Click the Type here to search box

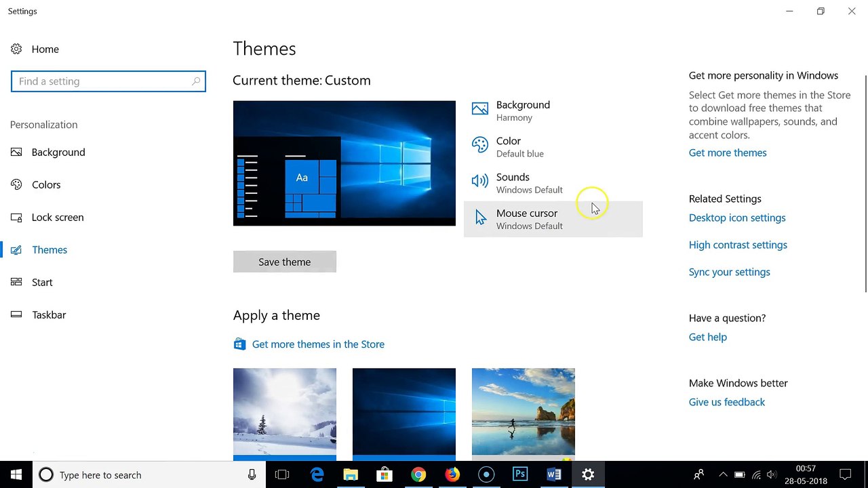coord(149,474)
